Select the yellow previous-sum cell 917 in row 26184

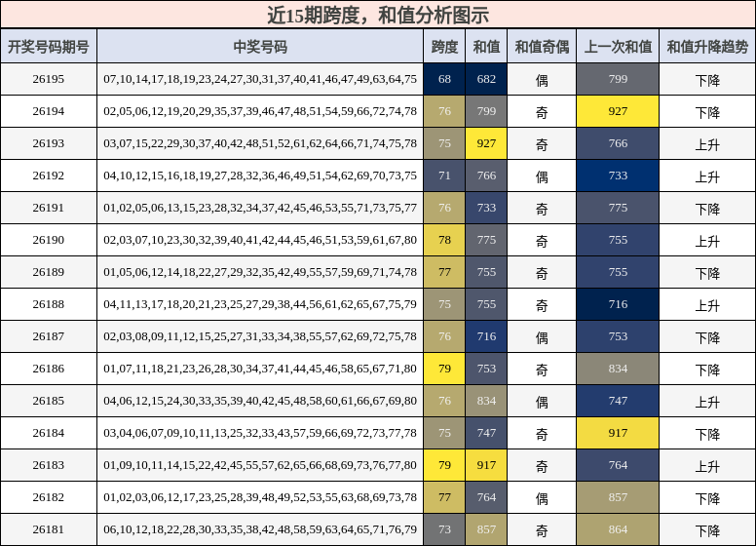(x=618, y=433)
